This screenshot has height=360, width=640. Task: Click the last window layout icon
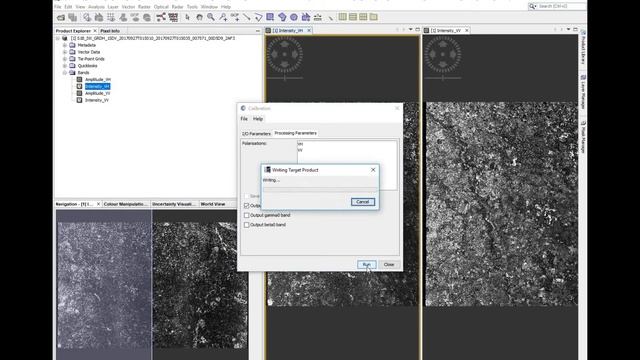click(373, 17)
